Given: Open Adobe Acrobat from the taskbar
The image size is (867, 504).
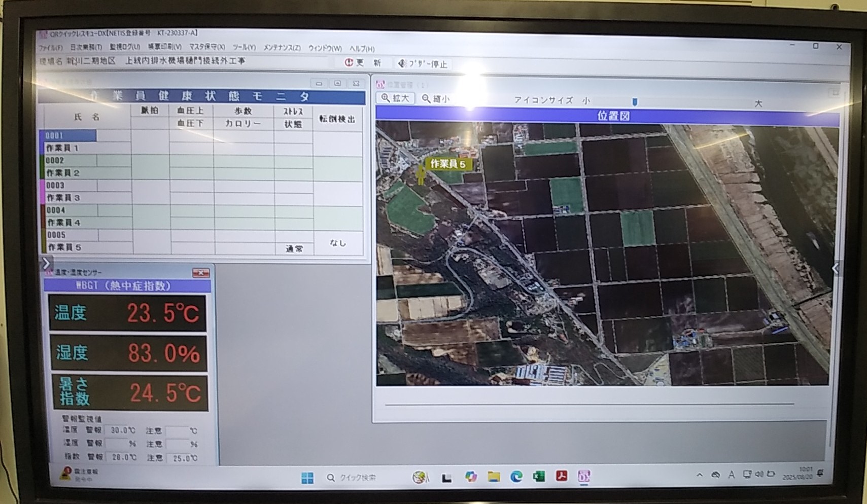Looking at the screenshot, I should tap(562, 476).
